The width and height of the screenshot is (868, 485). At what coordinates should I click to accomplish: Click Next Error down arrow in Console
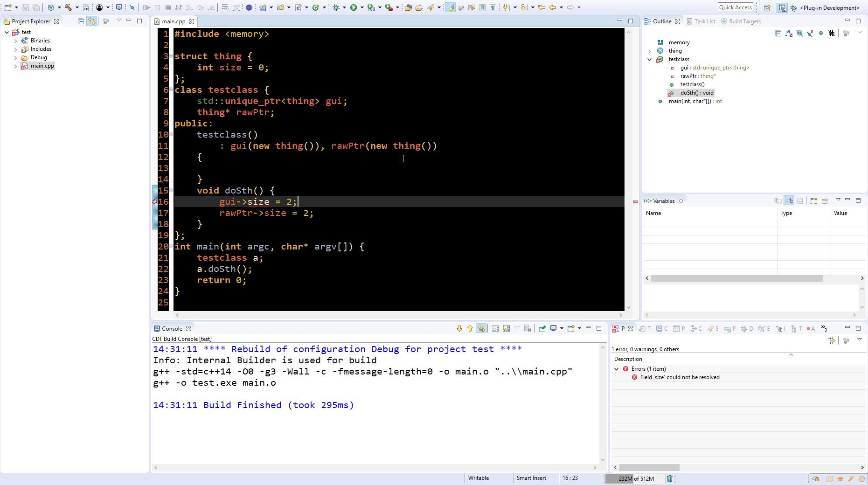(x=459, y=329)
